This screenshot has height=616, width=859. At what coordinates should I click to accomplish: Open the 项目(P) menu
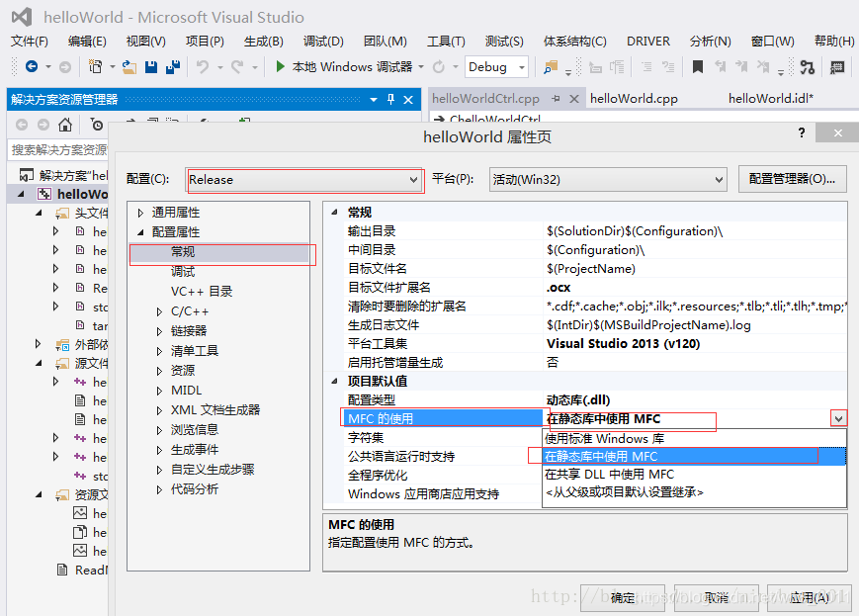click(x=205, y=42)
